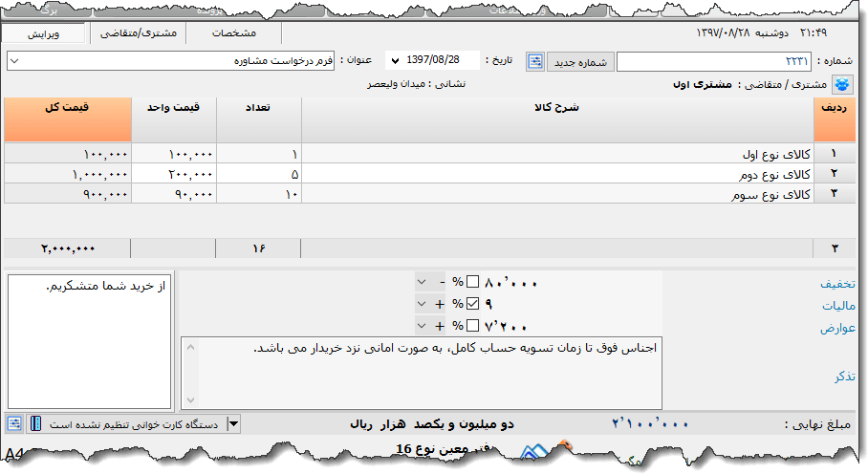Switch to the مشتری/متقاضی tab
The height and width of the screenshot is (474, 868).
pos(139,33)
